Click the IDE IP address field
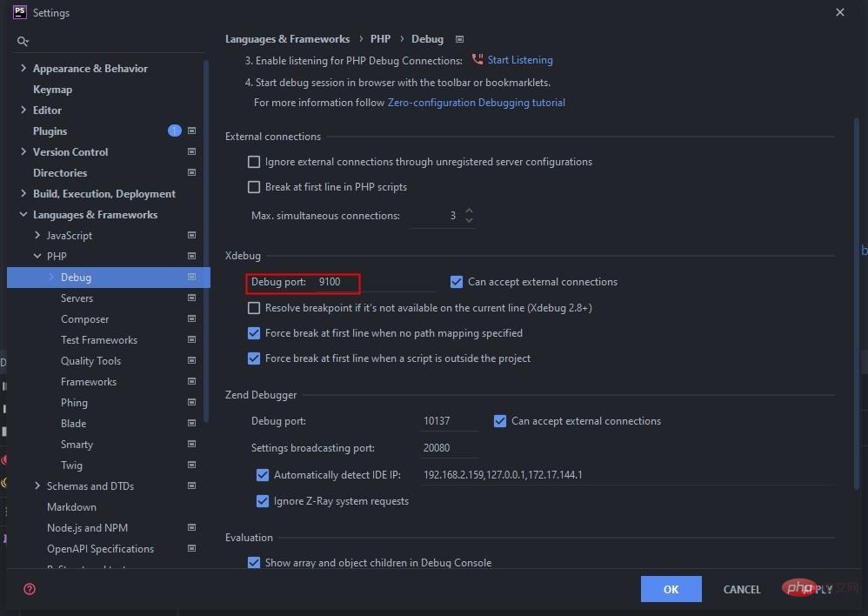The height and width of the screenshot is (616, 868). pyautogui.click(x=627, y=475)
